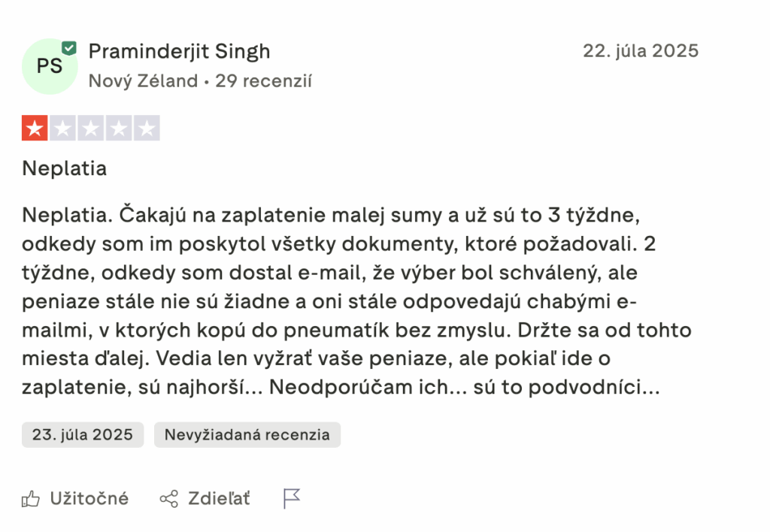Image resolution: width=770 pixels, height=532 pixels.
Task: Click the Nový Zéland location text
Action: tap(143, 81)
